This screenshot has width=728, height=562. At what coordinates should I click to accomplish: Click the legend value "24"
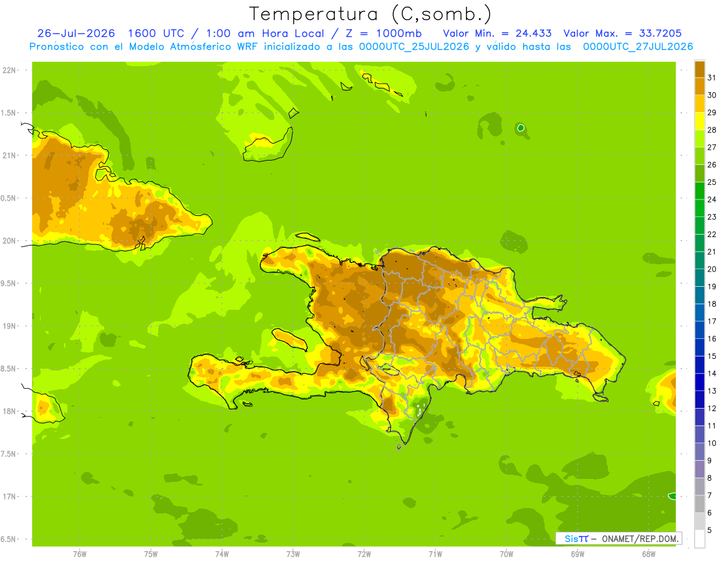pos(712,199)
